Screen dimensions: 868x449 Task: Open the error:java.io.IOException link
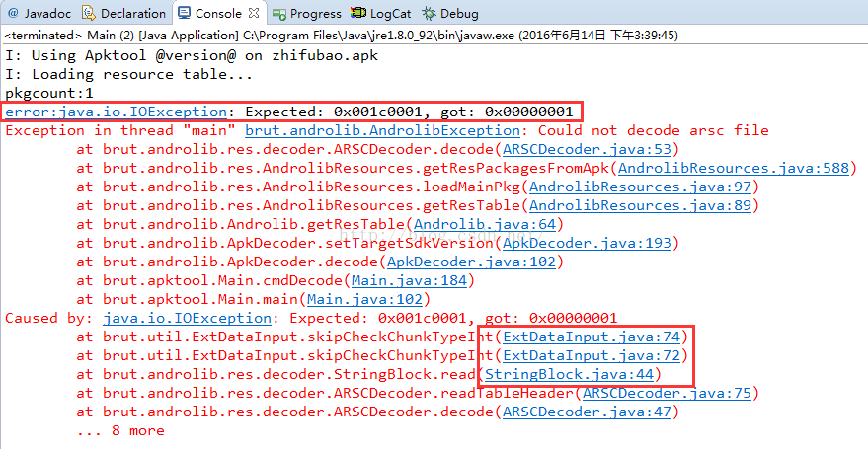pyautogui.click(x=116, y=112)
